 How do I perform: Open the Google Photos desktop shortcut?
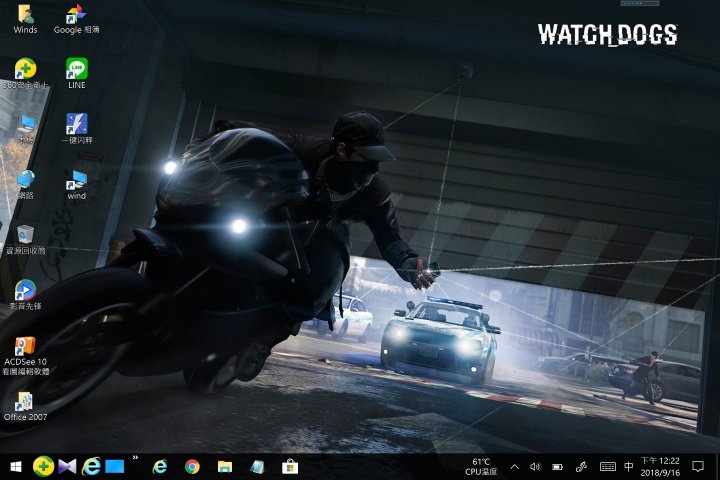click(x=76, y=19)
